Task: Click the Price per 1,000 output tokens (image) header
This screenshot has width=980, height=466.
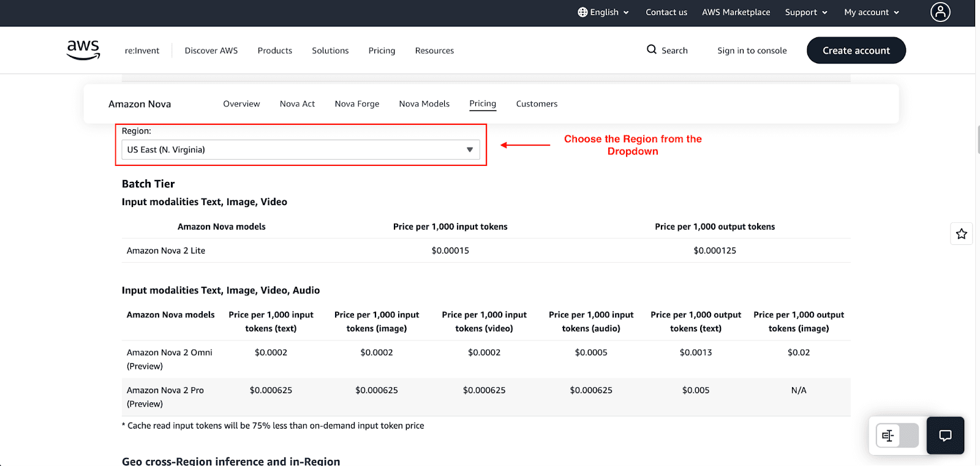Action: pos(799,321)
